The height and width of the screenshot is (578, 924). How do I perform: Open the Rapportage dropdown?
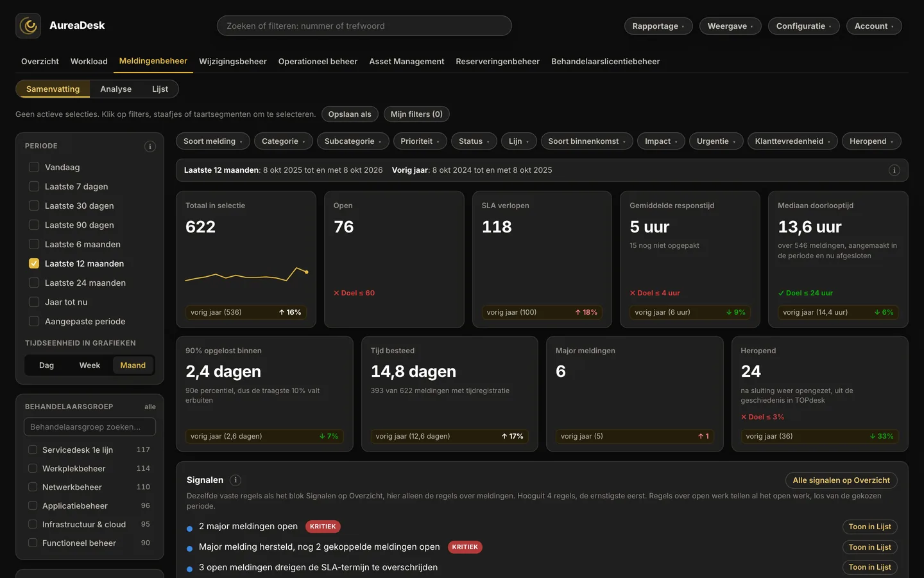point(658,26)
